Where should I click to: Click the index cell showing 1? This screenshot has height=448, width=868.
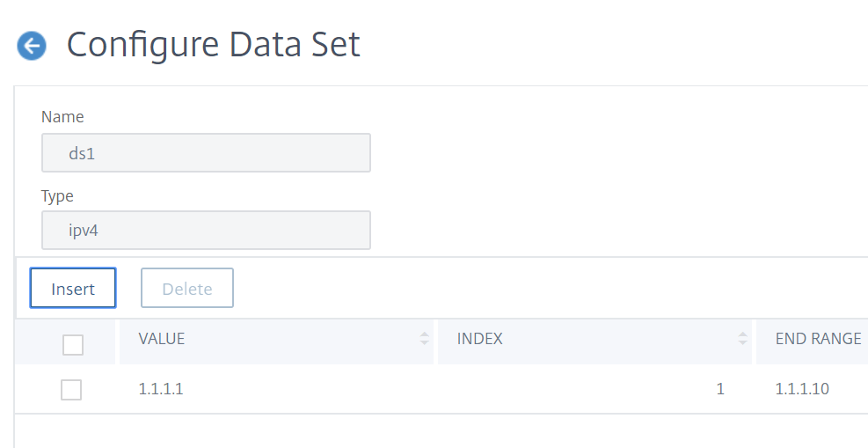pyautogui.click(x=720, y=389)
